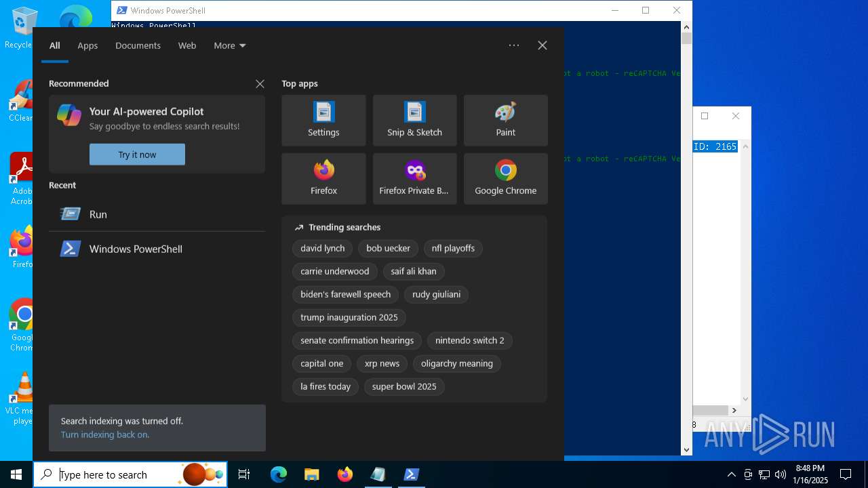Search trending topic saif ali khan
The width and height of the screenshot is (868, 488).
pos(414,272)
